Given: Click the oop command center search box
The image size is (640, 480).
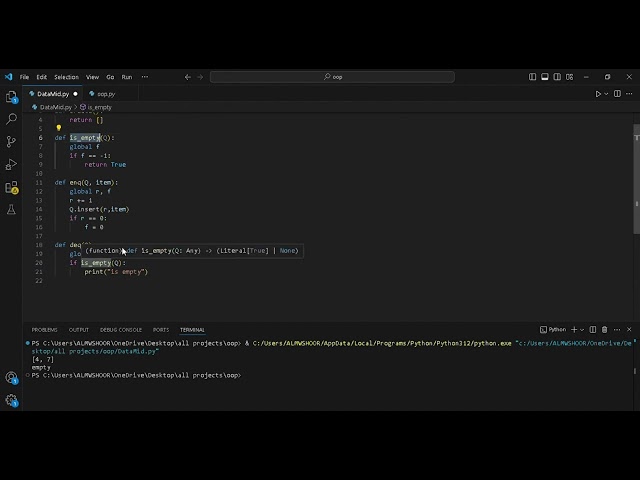Looking at the screenshot, I should 332,77.
